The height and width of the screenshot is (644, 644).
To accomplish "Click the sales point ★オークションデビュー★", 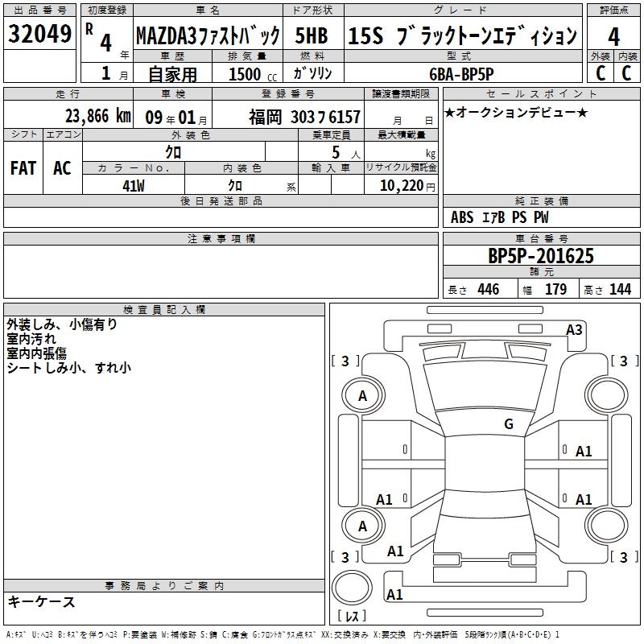I will (516, 112).
